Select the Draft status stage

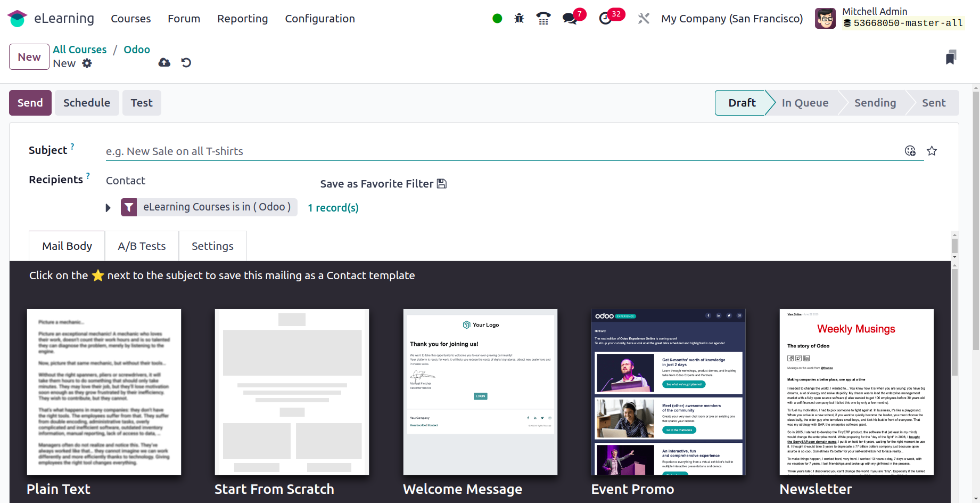pyautogui.click(x=742, y=103)
